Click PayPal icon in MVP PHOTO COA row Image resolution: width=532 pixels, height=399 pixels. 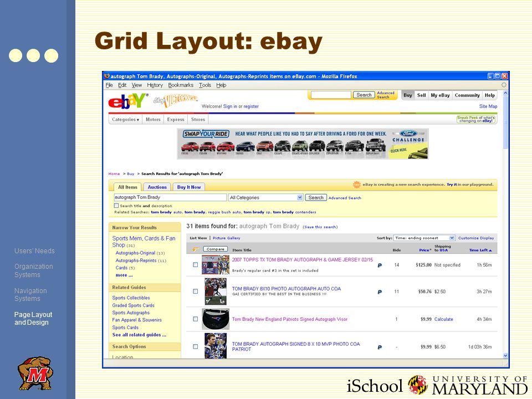[380, 347]
